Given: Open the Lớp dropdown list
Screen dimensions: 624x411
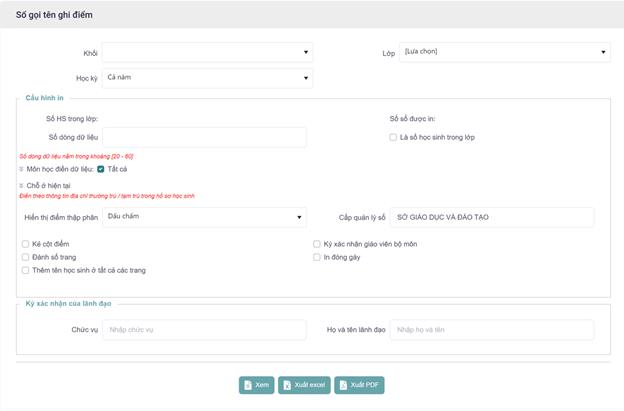Looking at the screenshot, I should (505, 52).
